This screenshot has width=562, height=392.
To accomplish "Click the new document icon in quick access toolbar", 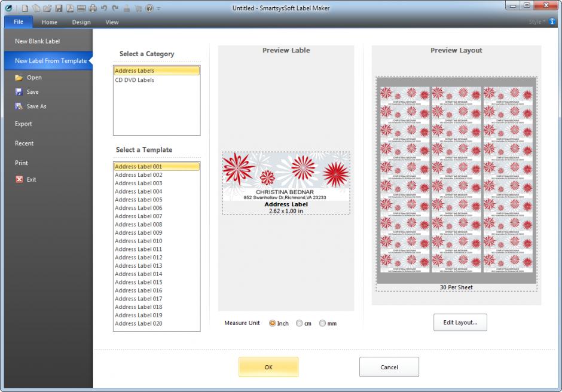I will point(25,8).
